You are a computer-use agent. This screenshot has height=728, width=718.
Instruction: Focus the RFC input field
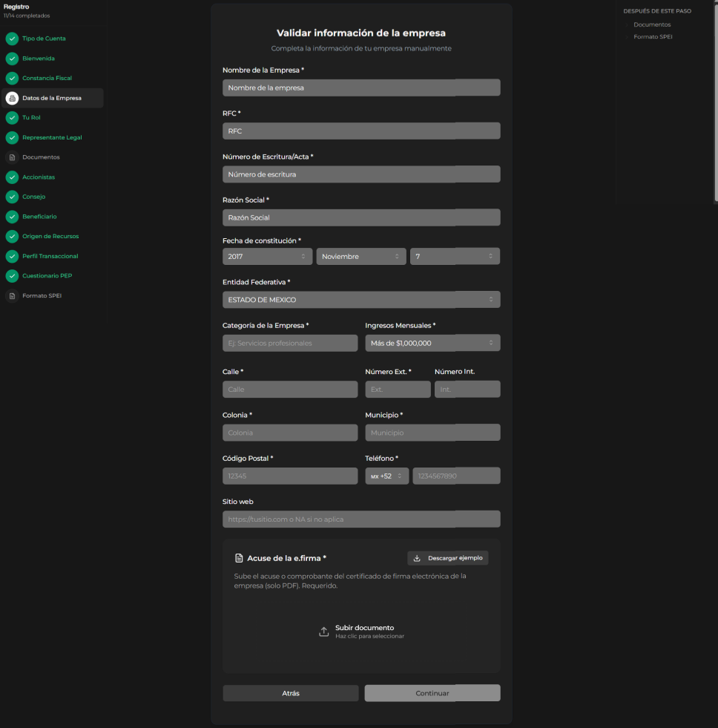tap(361, 131)
